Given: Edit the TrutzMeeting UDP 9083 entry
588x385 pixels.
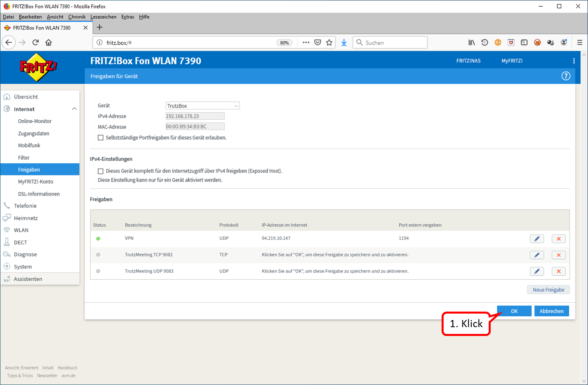Looking at the screenshot, I should click(x=537, y=271).
